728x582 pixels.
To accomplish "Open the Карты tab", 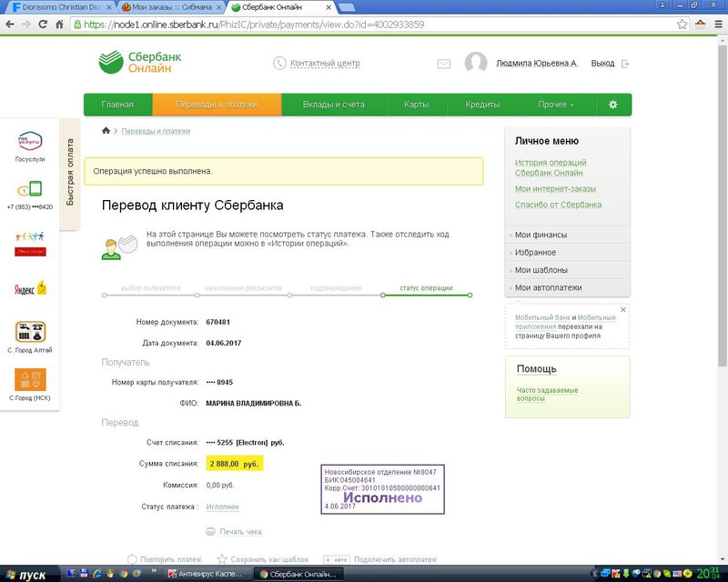I will click(417, 105).
